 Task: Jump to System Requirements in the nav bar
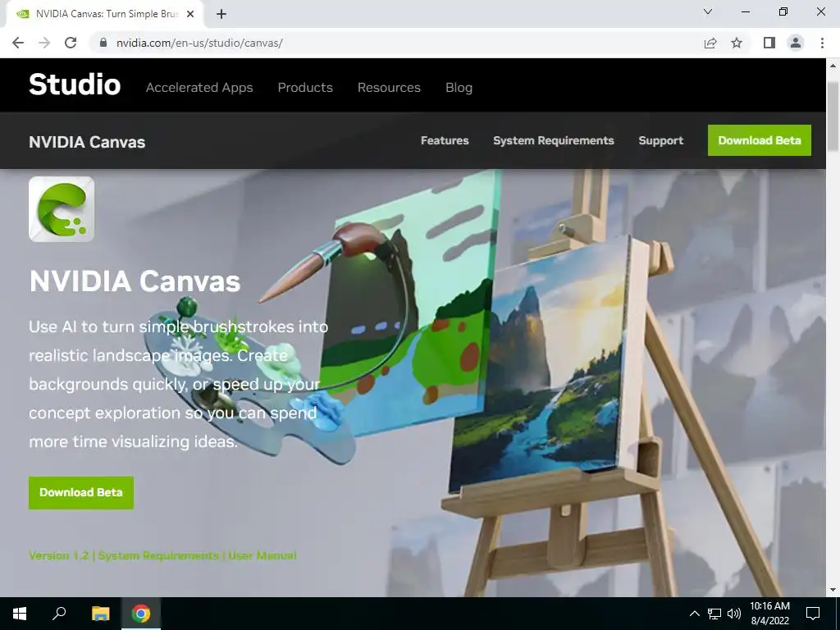tap(554, 140)
